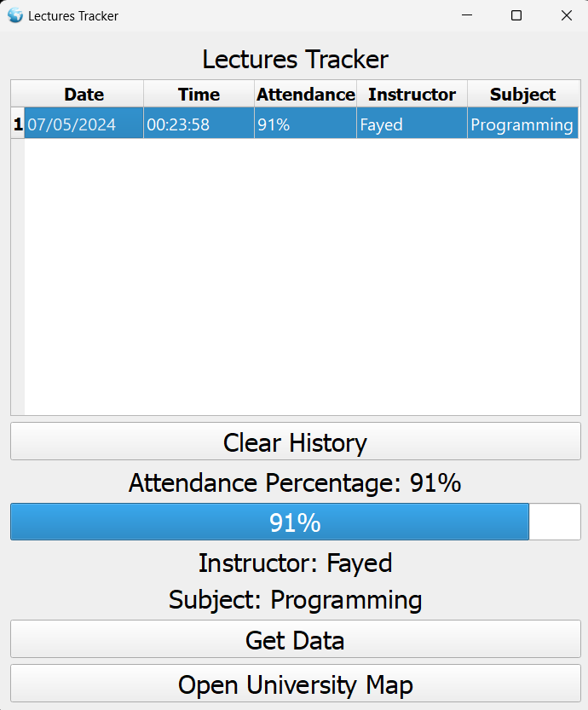This screenshot has width=588, height=710.
Task: Select the Subject column header
Action: 522,95
